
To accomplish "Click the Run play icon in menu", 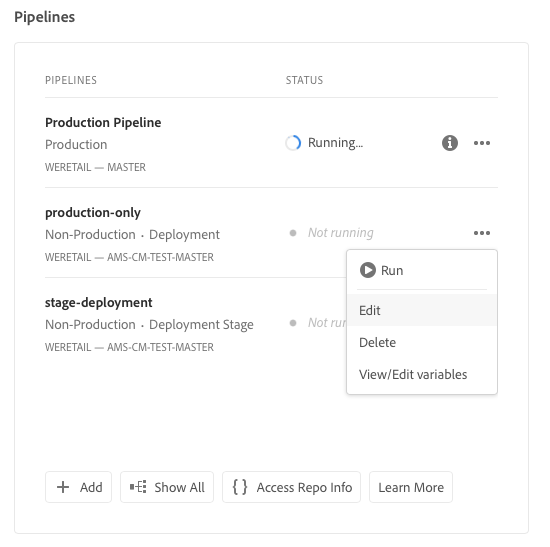I will pyautogui.click(x=368, y=270).
